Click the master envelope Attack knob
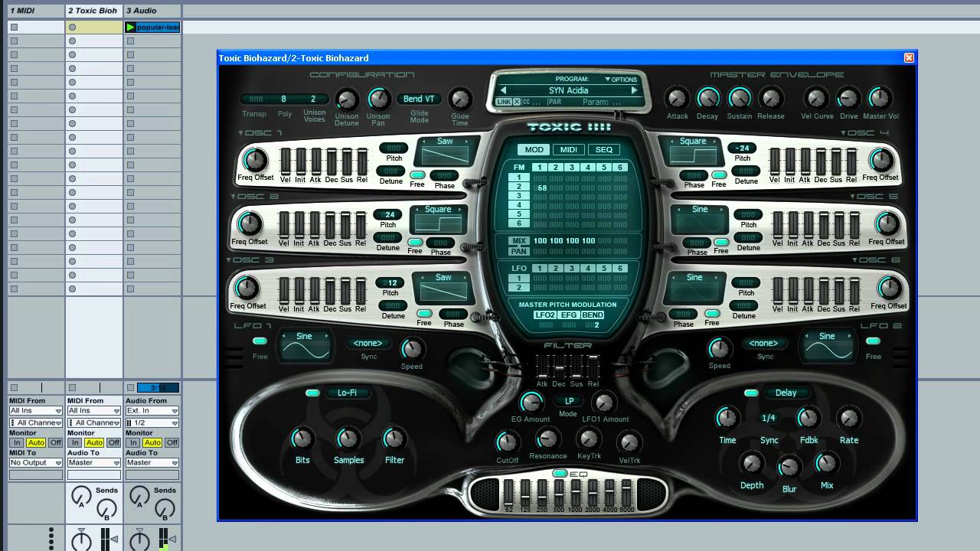This screenshot has height=551, width=980. 677,98
